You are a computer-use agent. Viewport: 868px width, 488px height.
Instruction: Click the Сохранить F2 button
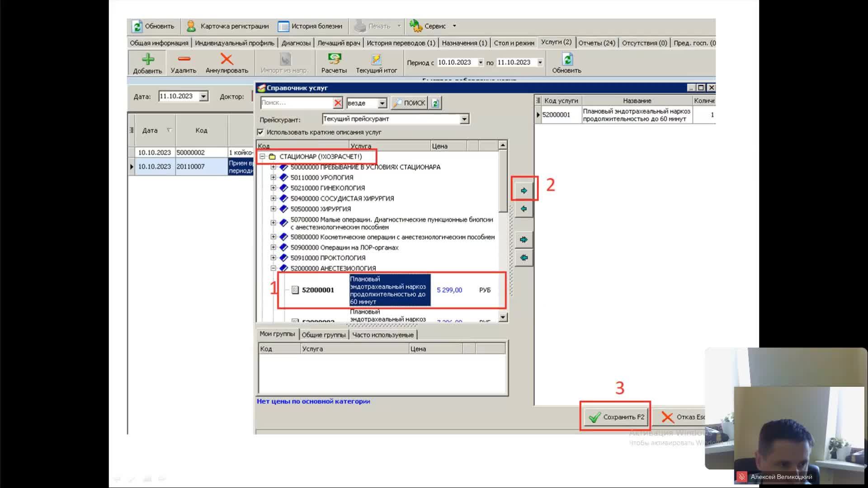tap(616, 417)
